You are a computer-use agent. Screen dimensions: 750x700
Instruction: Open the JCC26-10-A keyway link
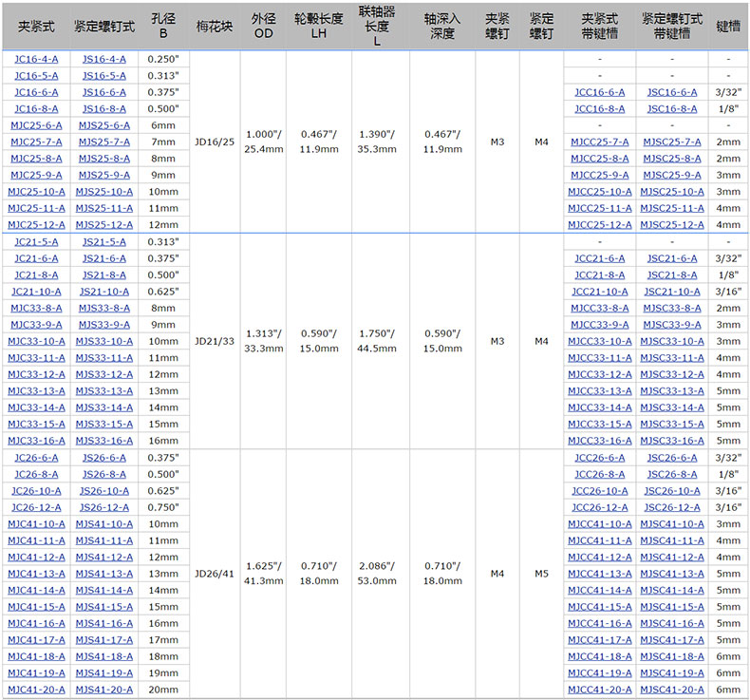coord(599,491)
